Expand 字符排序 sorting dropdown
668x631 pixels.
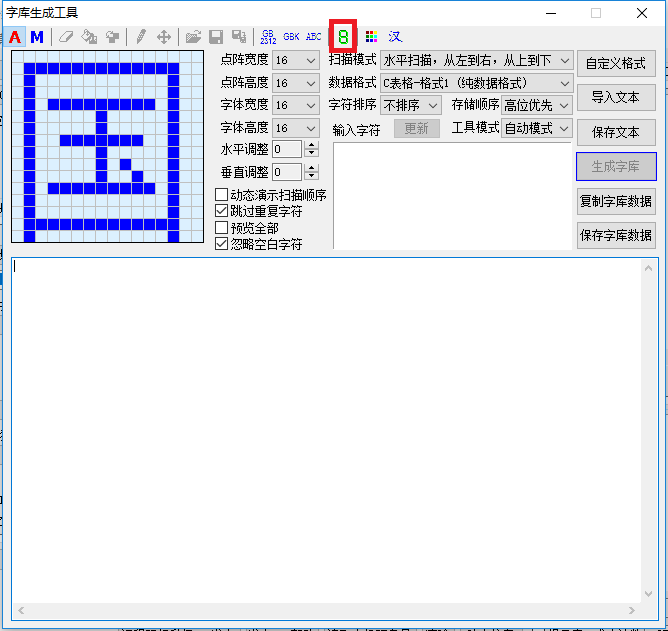[x=410, y=105]
